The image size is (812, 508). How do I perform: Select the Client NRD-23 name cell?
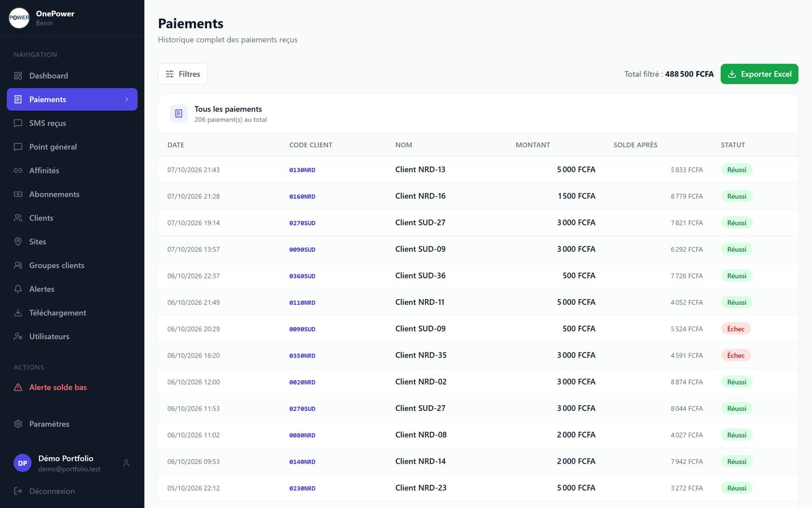coord(421,488)
